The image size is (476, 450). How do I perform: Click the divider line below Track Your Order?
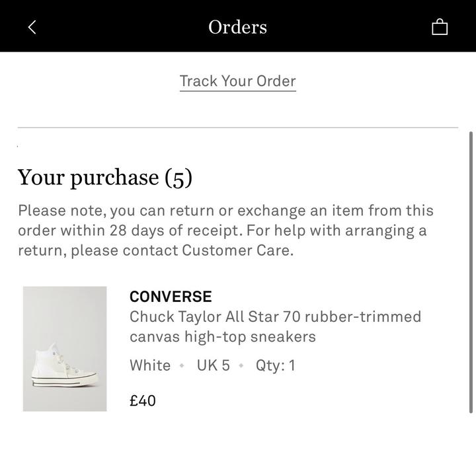click(x=237, y=127)
